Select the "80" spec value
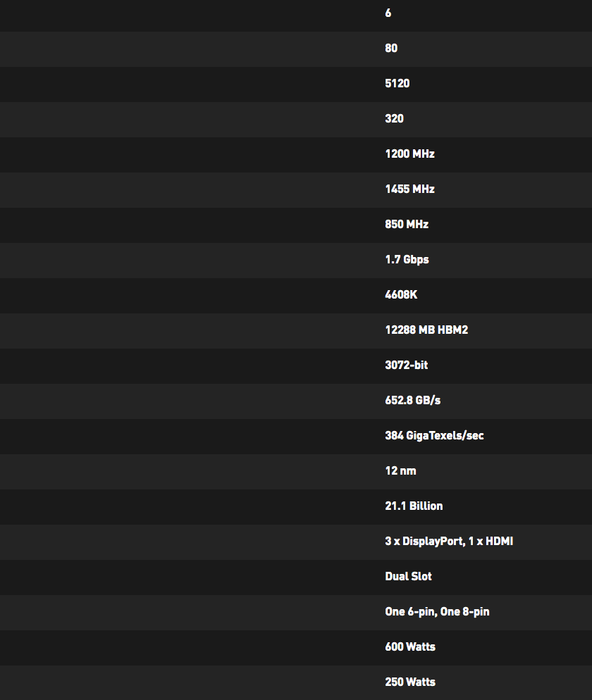The image size is (592, 700). 391,49
